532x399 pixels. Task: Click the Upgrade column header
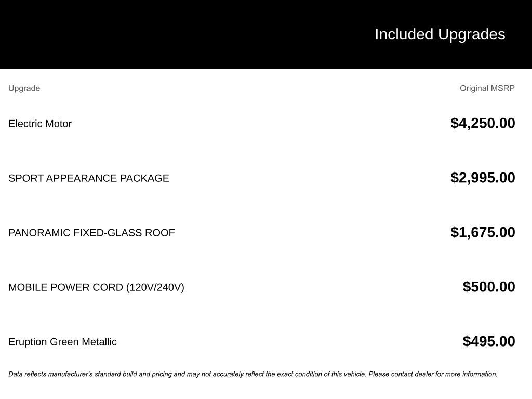tap(24, 88)
